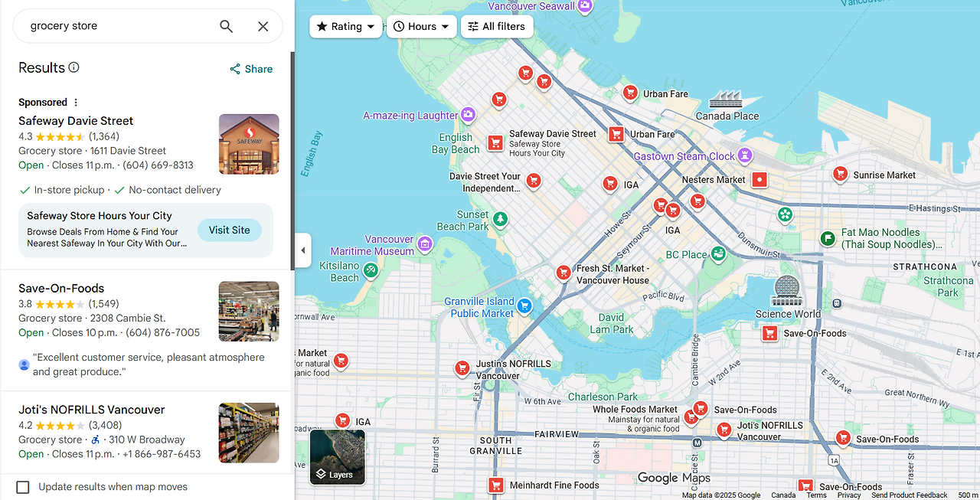The image size is (980, 500).
Task: Select Joti's NOFRILLS Vancouver map pin
Action: click(724, 430)
